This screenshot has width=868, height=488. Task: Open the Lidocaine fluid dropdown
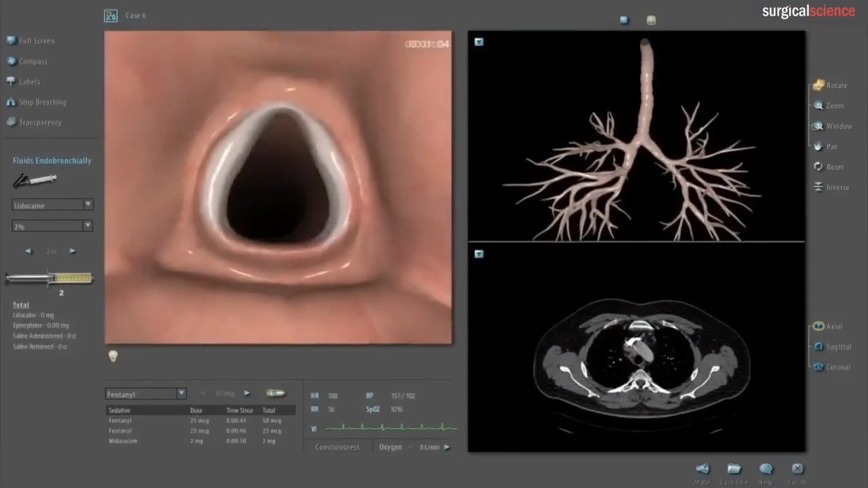(87, 205)
